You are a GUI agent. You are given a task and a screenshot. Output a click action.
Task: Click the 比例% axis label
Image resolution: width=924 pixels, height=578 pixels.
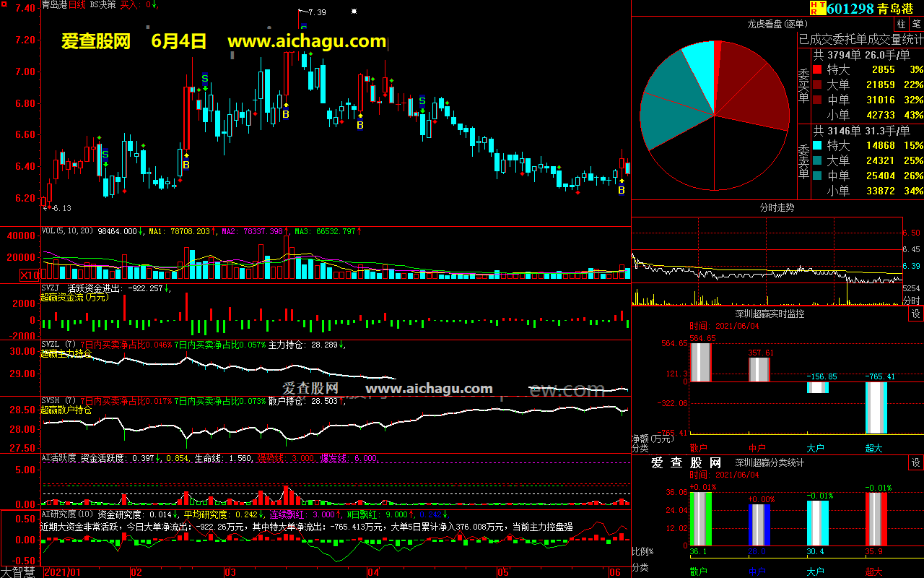tap(642, 552)
